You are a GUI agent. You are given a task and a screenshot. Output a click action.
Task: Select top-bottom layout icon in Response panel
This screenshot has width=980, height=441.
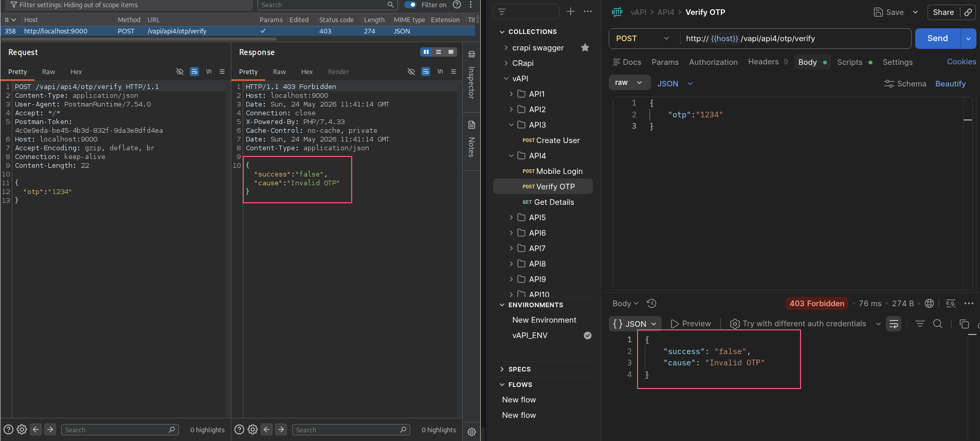[439, 52]
